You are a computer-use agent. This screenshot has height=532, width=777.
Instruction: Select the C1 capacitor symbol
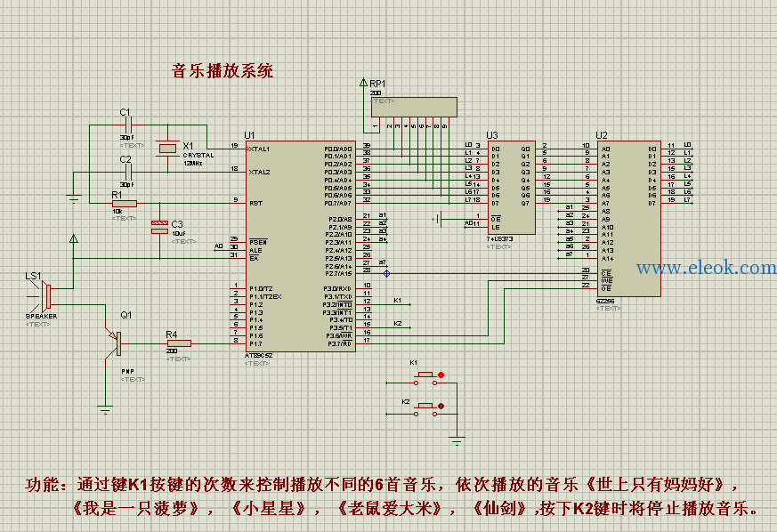pos(128,125)
